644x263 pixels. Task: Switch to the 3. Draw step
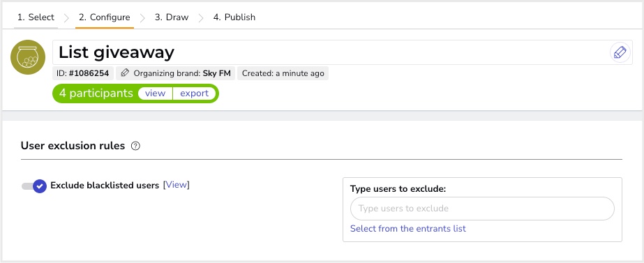point(172,17)
